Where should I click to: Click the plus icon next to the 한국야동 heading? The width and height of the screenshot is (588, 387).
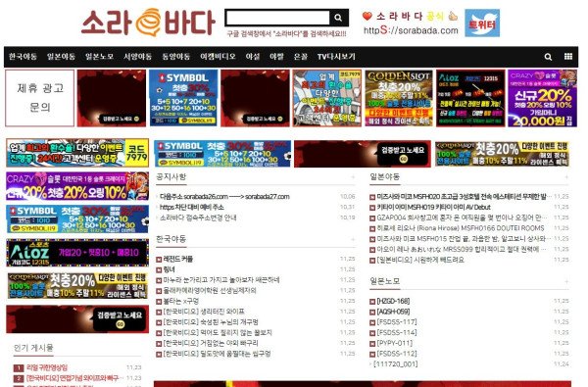pos(353,239)
